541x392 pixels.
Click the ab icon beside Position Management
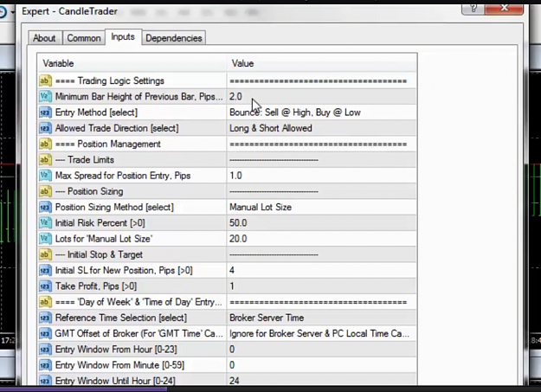(x=45, y=144)
